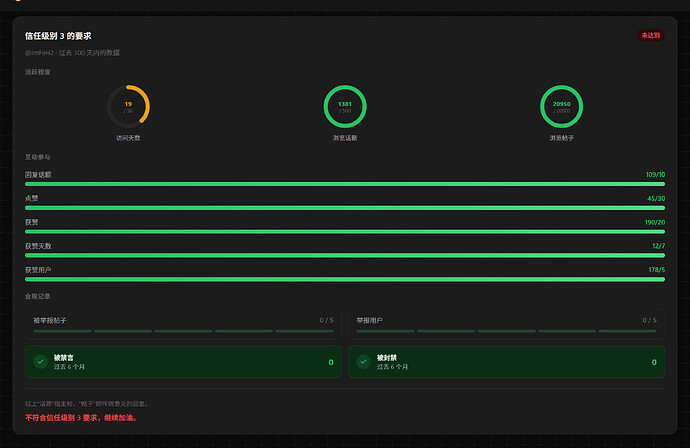
Task: Click the 178/5 liked users value
Action: point(657,270)
